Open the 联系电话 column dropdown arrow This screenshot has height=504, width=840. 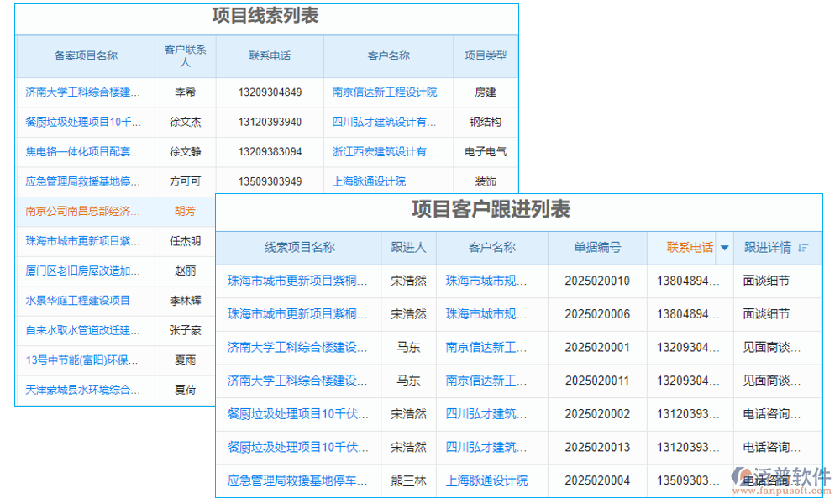724,247
